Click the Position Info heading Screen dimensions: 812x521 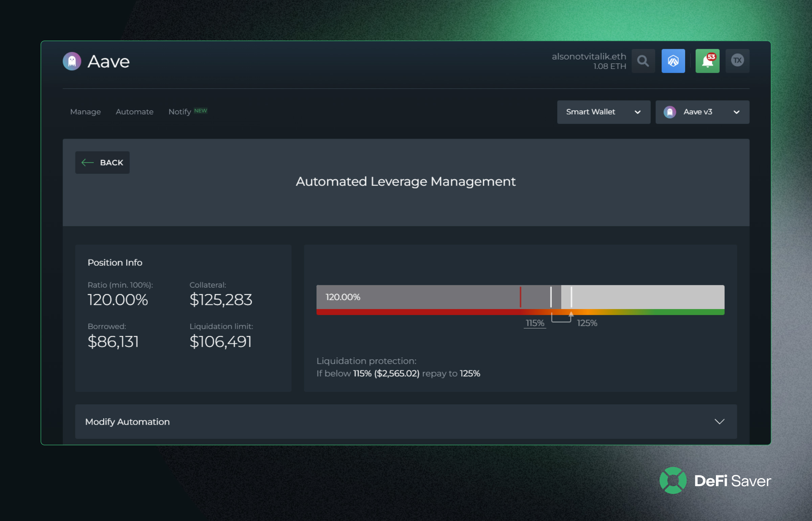click(x=115, y=263)
